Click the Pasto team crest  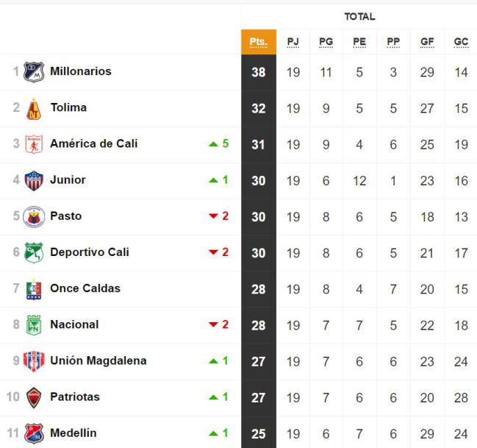34,217
